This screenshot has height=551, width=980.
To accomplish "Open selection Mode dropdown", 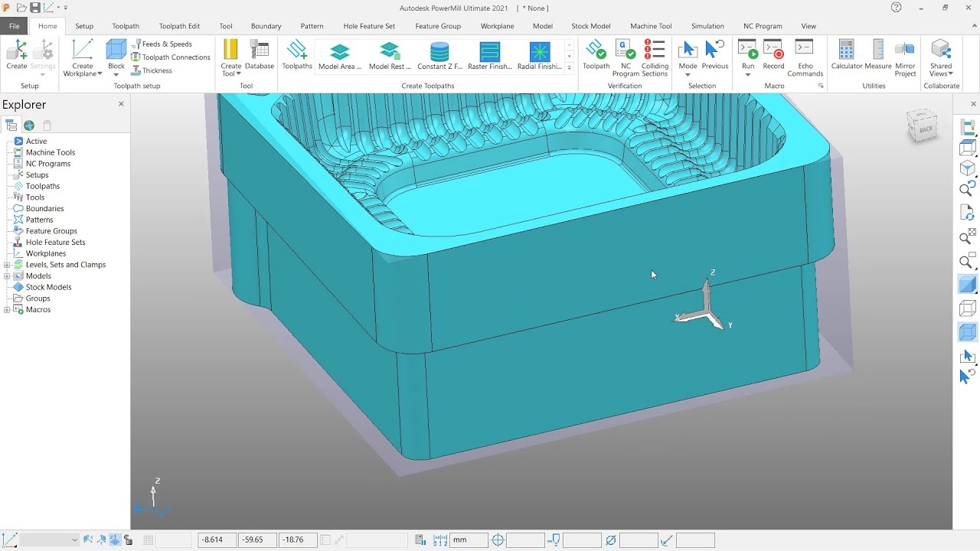I will point(688,74).
